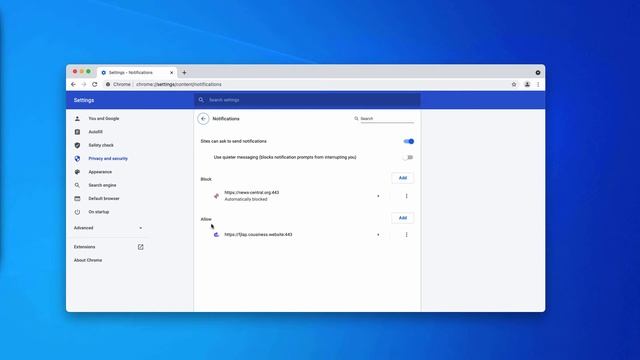Click the Privacy and security shield icon
Viewport: 640px width, 360px height.
click(x=77, y=158)
